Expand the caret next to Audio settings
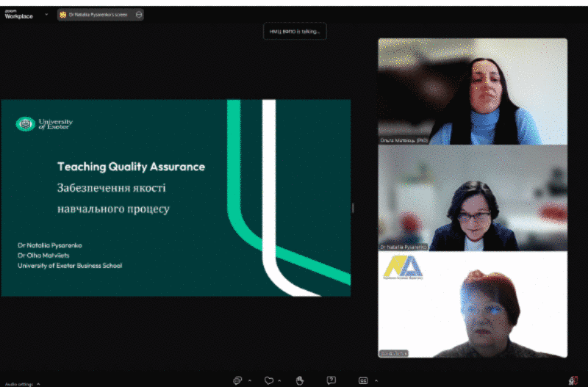 (38, 383)
